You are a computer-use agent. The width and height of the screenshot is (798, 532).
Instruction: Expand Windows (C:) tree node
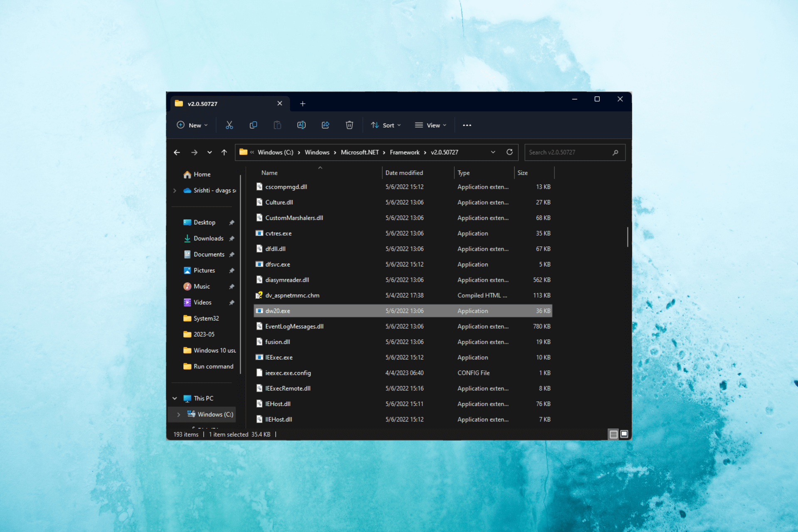pos(179,415)
